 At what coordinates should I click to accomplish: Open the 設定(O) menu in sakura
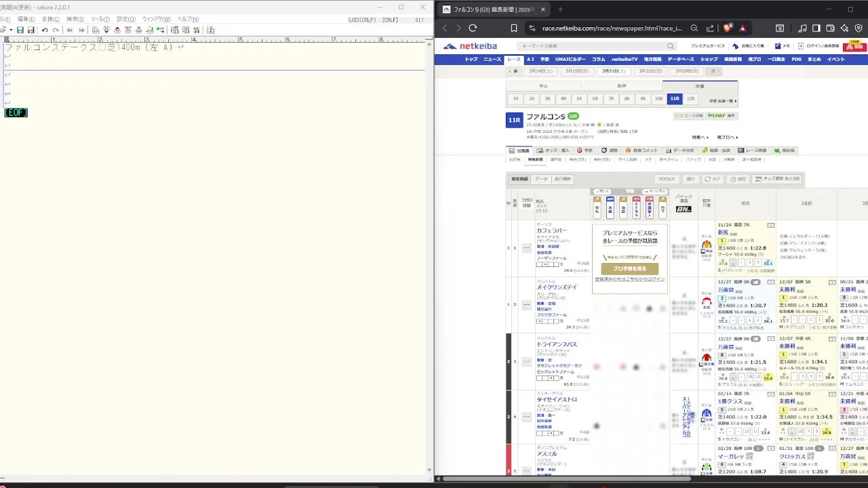point(126,20)
